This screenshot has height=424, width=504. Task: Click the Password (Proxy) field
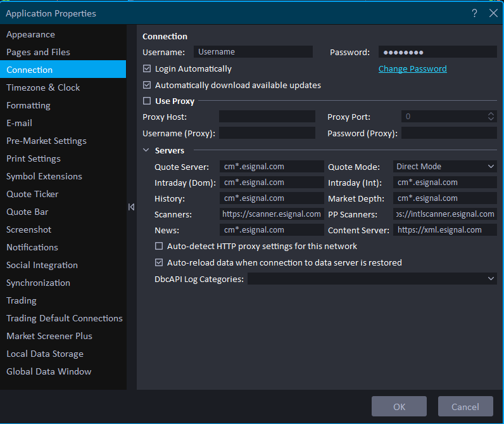(x=449, y=133)
